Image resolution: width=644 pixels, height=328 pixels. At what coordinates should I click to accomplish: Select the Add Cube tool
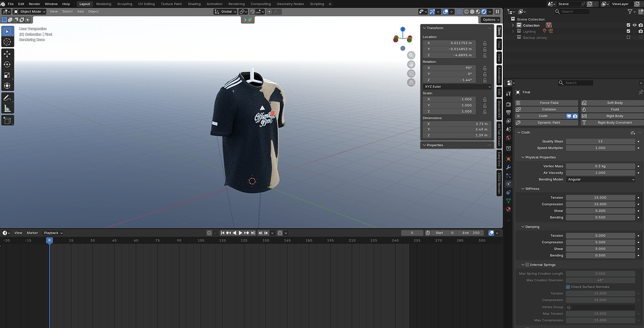point(8,120)
